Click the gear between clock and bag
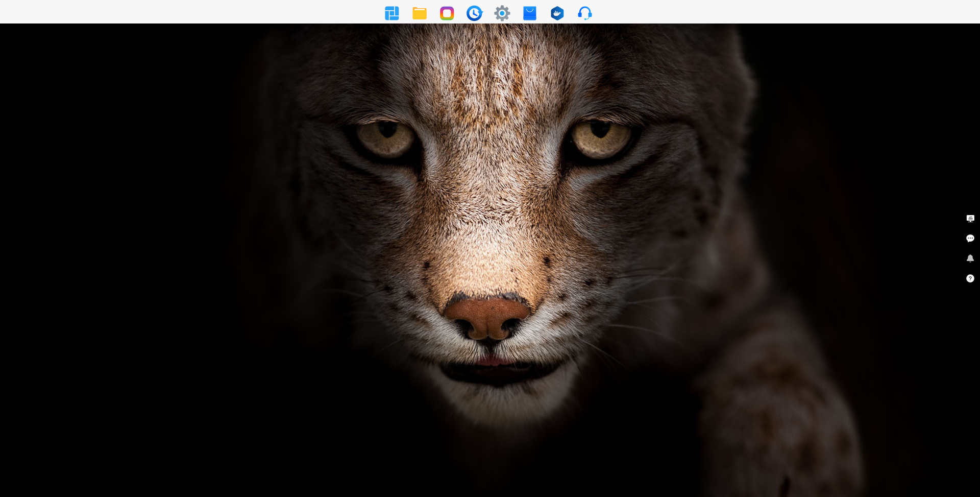 pyautogui.click(x=502, y=13)
